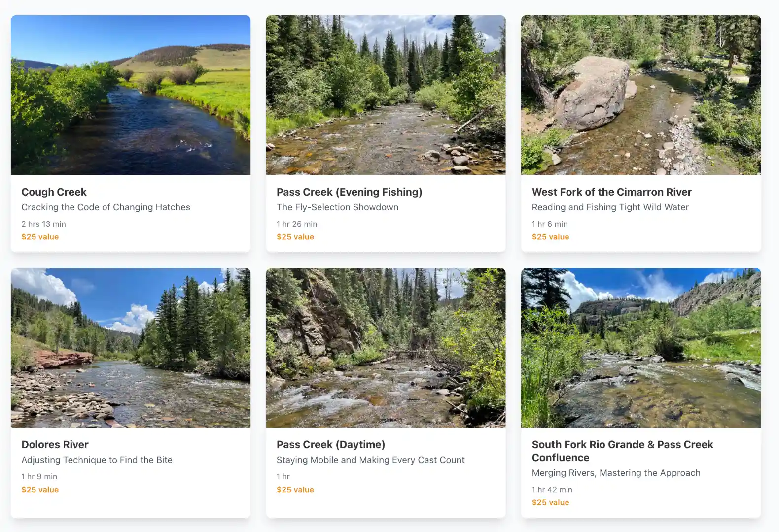Open the Pass Creek (Daytime) thumbnail
Screen dimensions: 779x532
pyautogui.click(x=386, y=347)
